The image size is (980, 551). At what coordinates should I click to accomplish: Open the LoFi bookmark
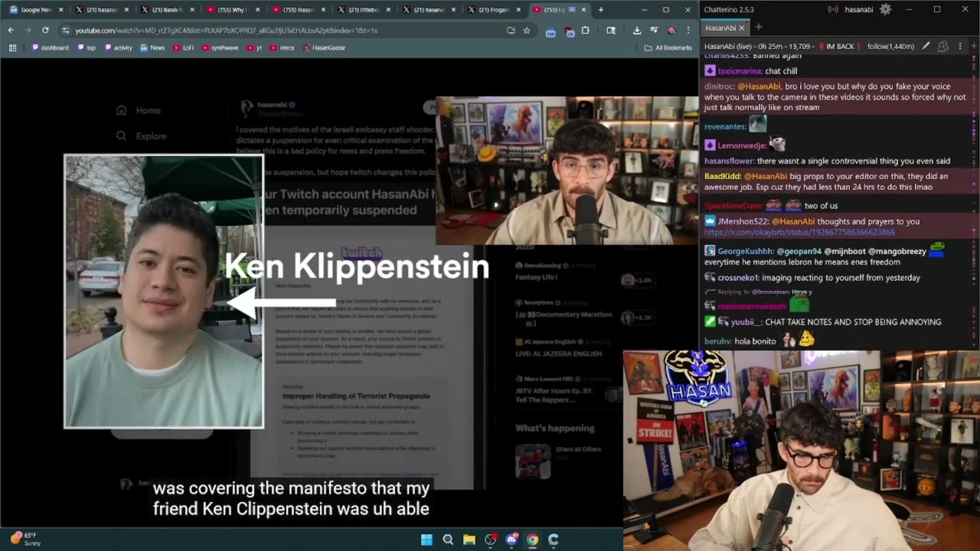tap(184, 47)
